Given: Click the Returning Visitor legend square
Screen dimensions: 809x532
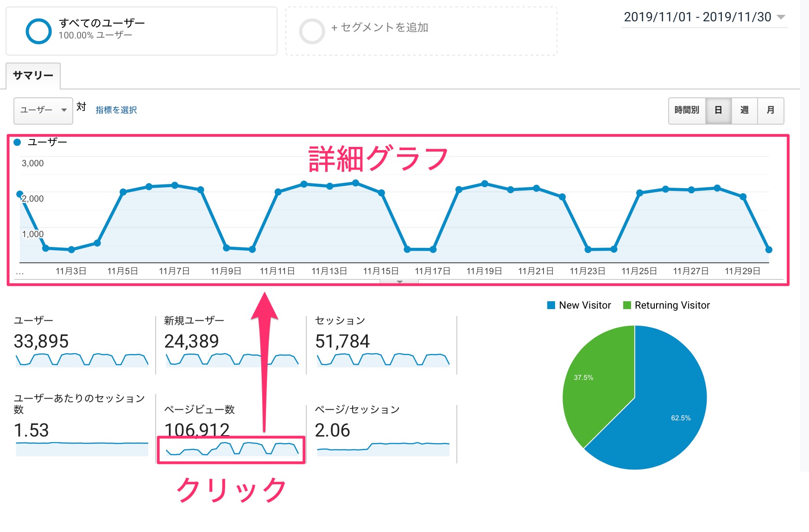Looking at the screenshot, I should 627,305.
